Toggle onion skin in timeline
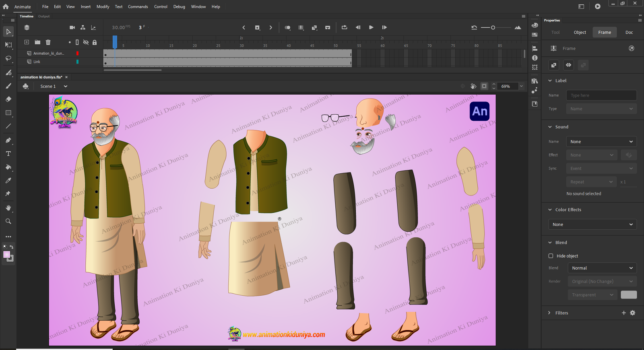The image size is (644, 350). pos(287,27)
